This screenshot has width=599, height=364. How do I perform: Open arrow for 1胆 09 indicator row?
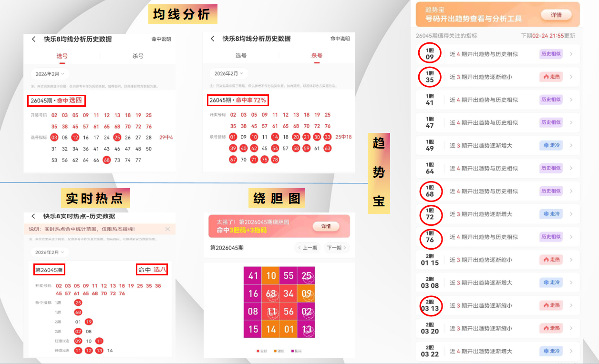click(571, 54)
